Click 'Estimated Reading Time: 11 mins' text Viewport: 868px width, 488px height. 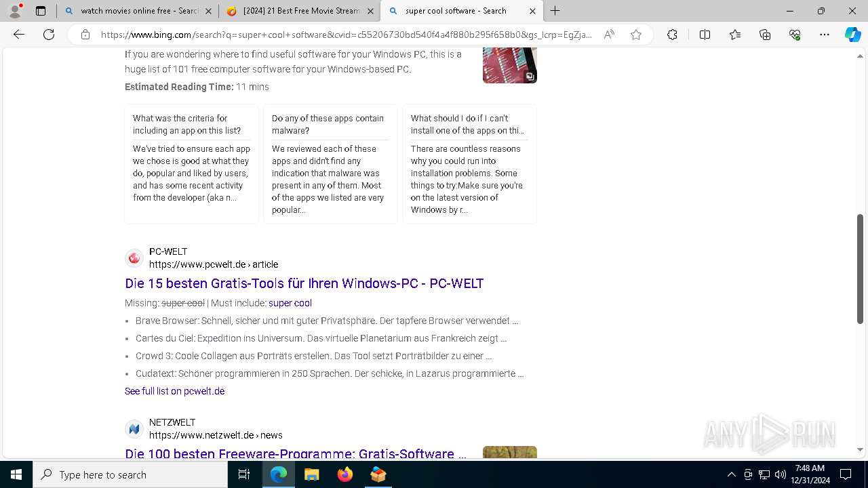(x=197, y=87)
